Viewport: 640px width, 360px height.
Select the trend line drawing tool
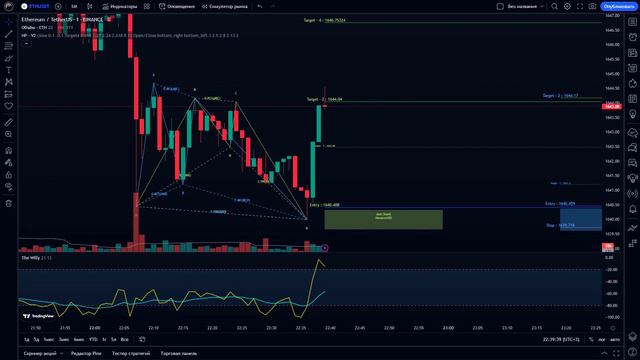(x=9, y=34)
